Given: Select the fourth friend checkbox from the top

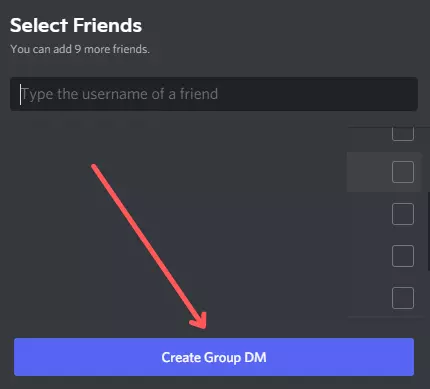Looking at the screenshot, I should (x=403, y=256).
